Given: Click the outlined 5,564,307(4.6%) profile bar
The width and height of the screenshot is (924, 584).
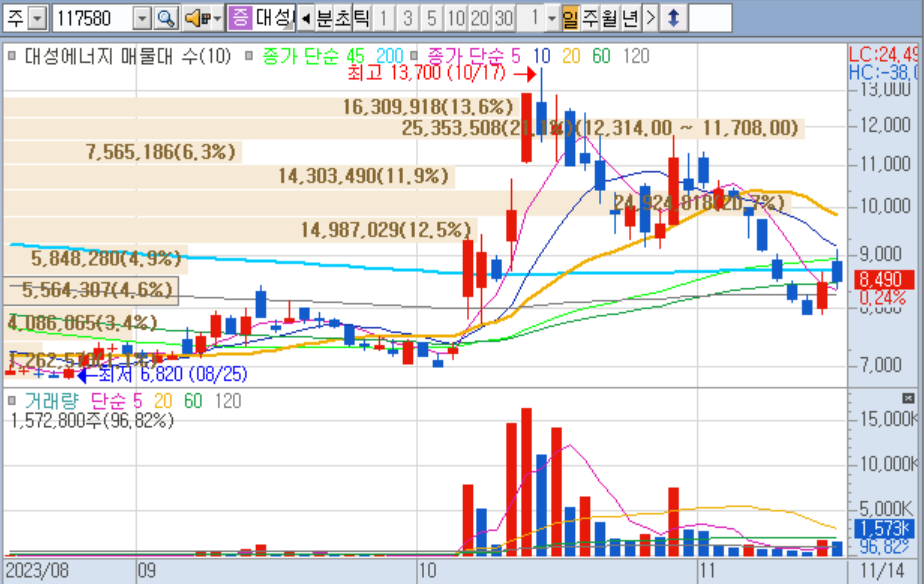Looking at the screenshot, I should coord(91,290).
